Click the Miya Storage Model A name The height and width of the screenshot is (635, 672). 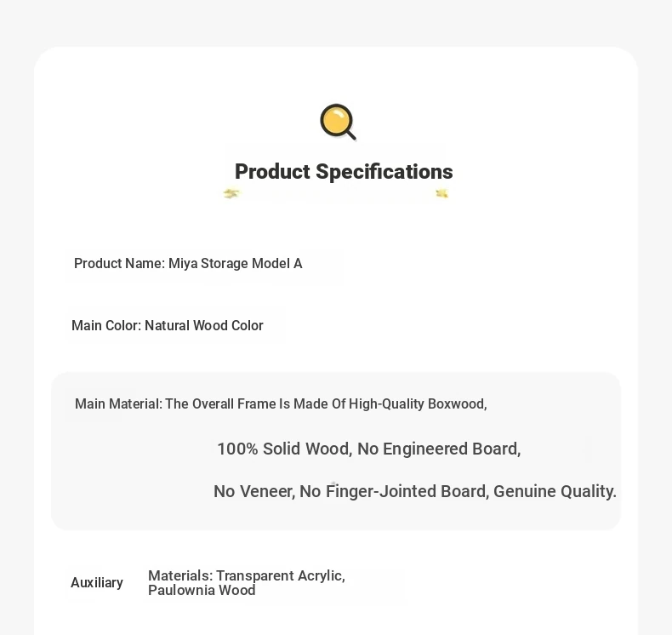click(x=236, y=263)
